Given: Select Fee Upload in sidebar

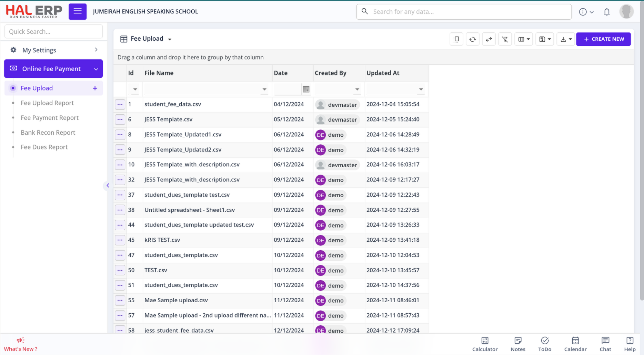Looking at the screenshot, I should point(37,88).
